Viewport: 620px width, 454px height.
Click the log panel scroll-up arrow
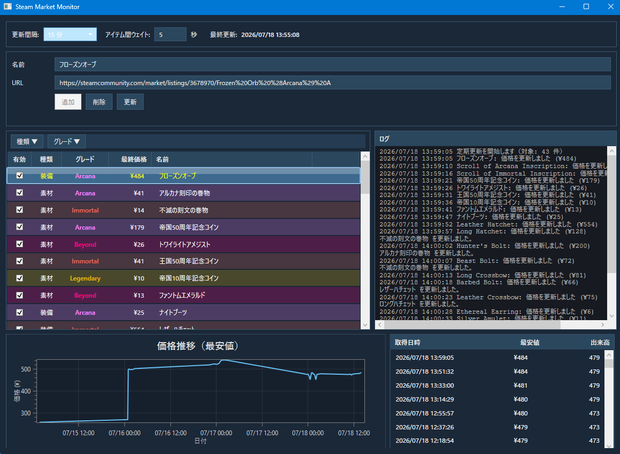tap(612, 151)
